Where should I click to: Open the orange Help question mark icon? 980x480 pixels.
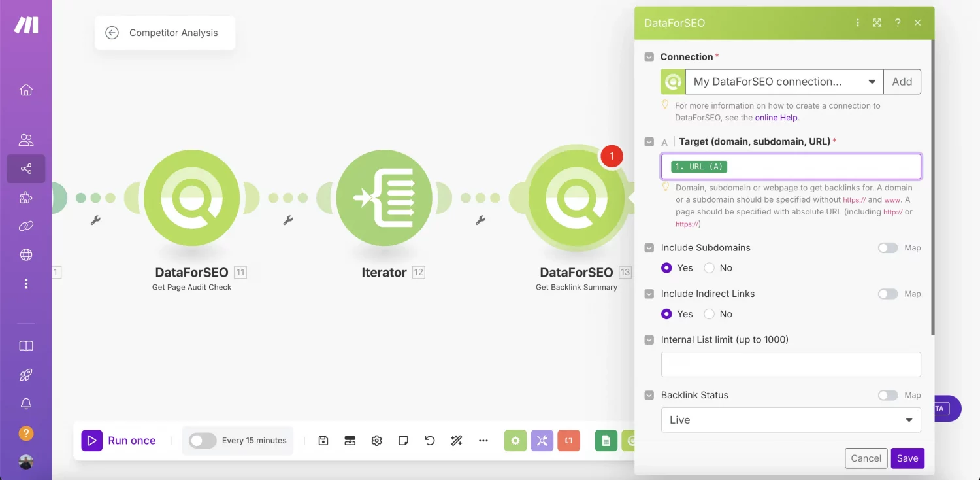click(26, 433)
